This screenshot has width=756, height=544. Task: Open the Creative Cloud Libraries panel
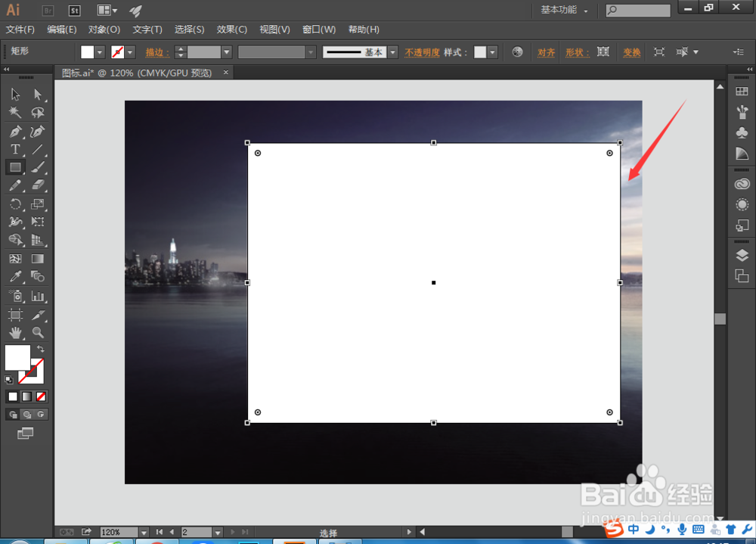coord(742,184)
